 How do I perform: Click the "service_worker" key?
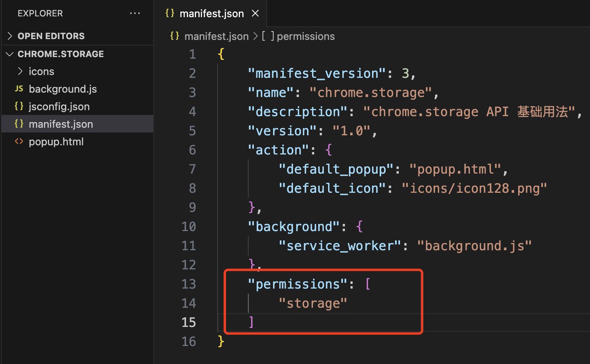click(x=340, y=246)
